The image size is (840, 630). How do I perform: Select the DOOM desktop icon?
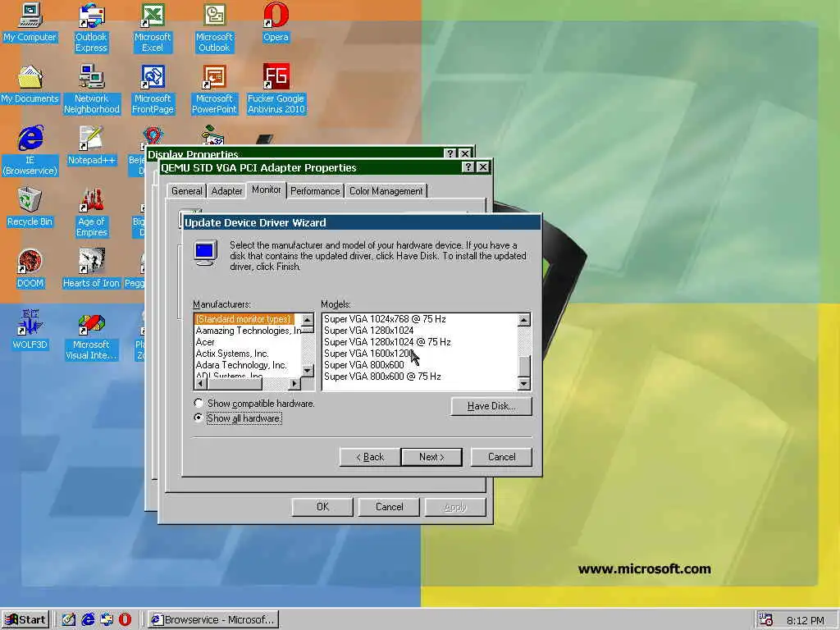30,269
